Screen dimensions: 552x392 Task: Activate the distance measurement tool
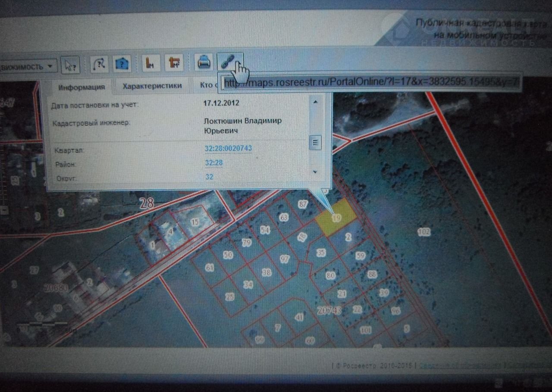[151, 64]
